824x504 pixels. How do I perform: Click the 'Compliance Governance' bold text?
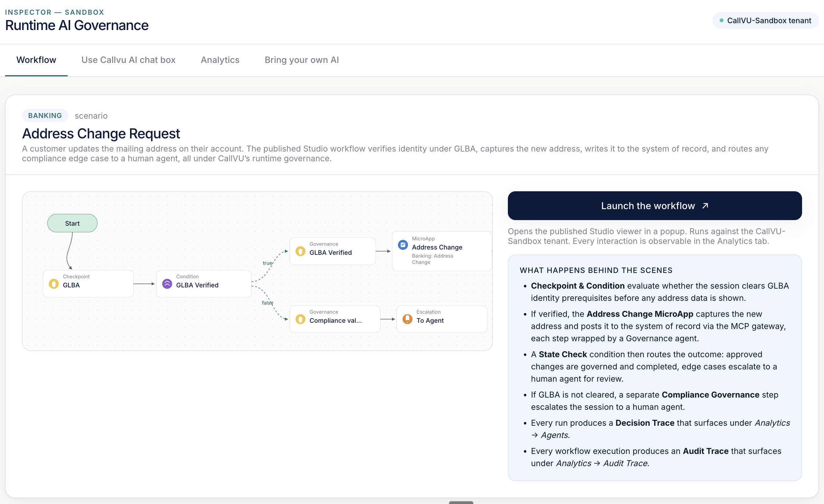tap(710, 395)
